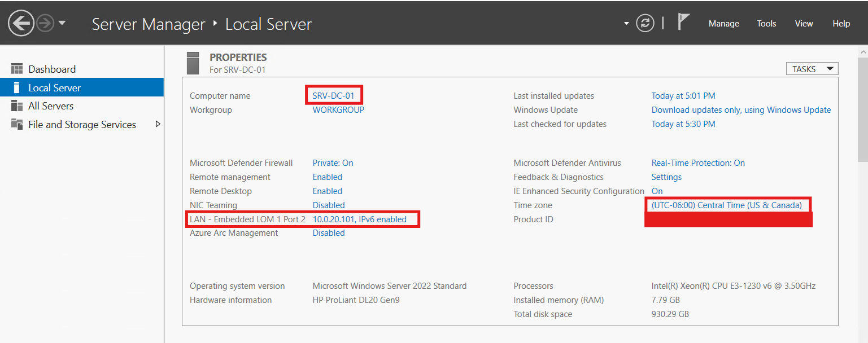Open the notifications flag icon
Screen dimensions: 868x343
(683, 21)
